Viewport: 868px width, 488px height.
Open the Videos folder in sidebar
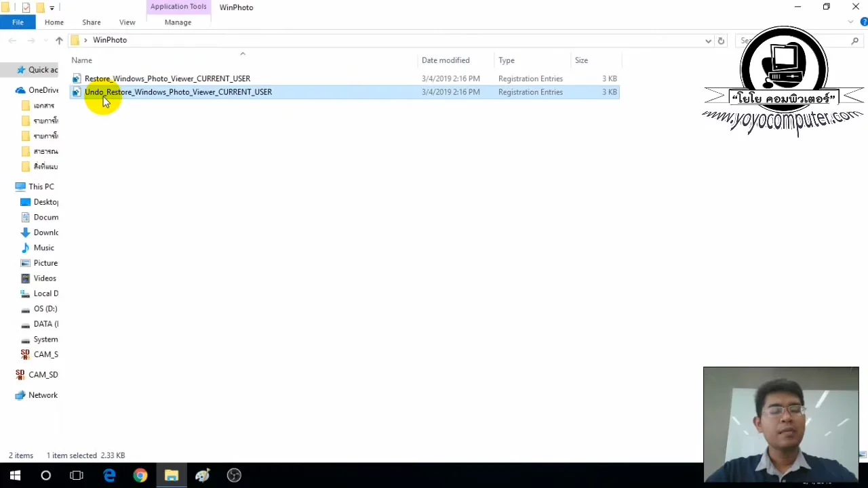(x=44, y=278)
